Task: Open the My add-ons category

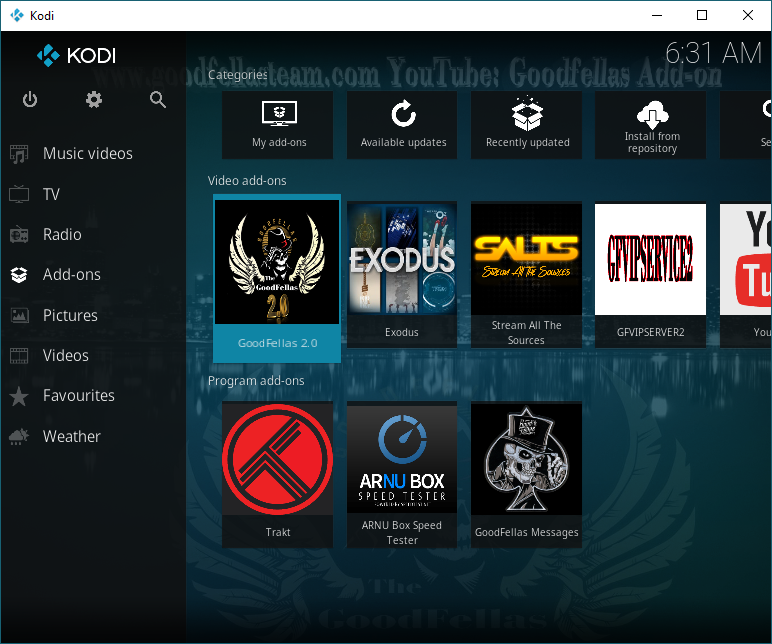Action: pyautogui.click(x=278, y=125)
